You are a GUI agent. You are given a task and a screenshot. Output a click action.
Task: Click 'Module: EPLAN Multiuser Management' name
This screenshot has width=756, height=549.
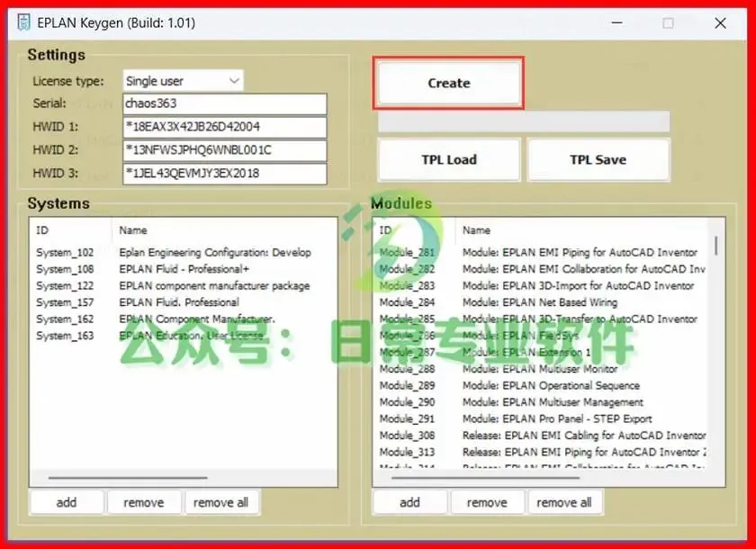[553, 402]
